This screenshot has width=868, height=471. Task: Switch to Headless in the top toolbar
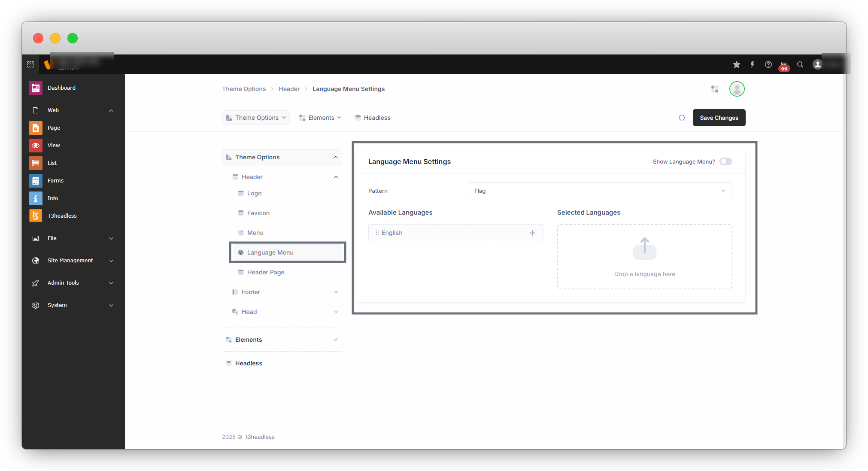[373, 118]
